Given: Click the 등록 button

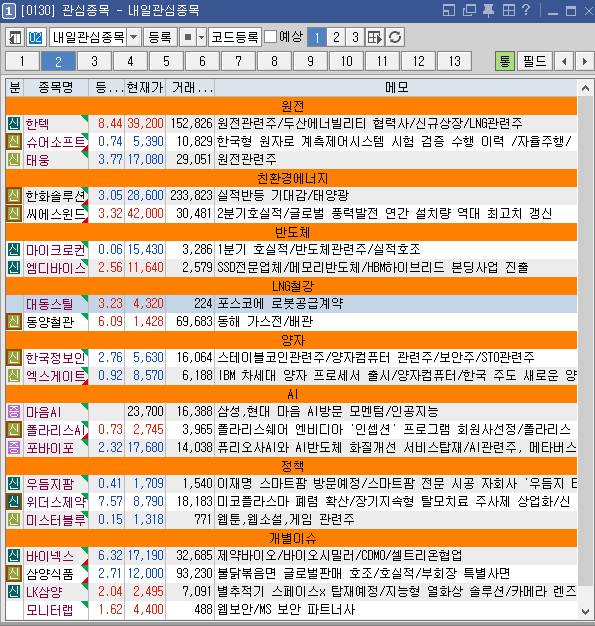Looking at the screenshot, I should [x=160, y=38].
